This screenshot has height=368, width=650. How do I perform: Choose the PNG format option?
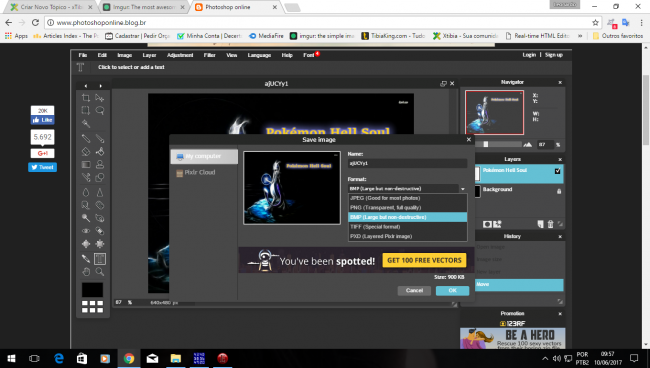[407, 208]
